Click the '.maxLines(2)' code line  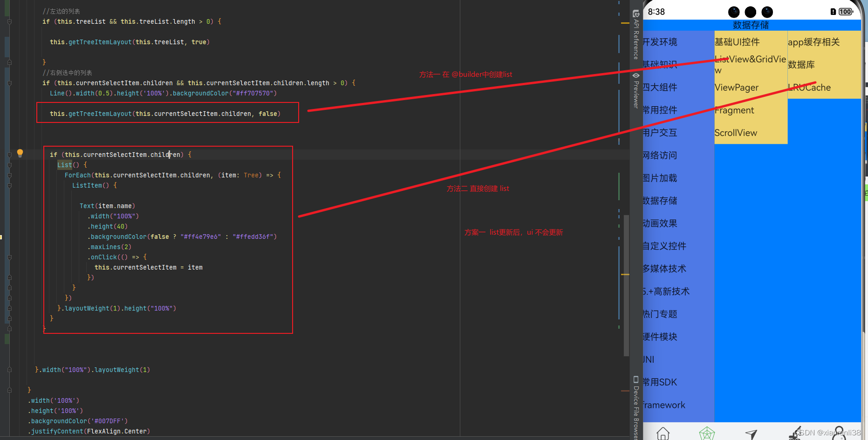(109, 247)
